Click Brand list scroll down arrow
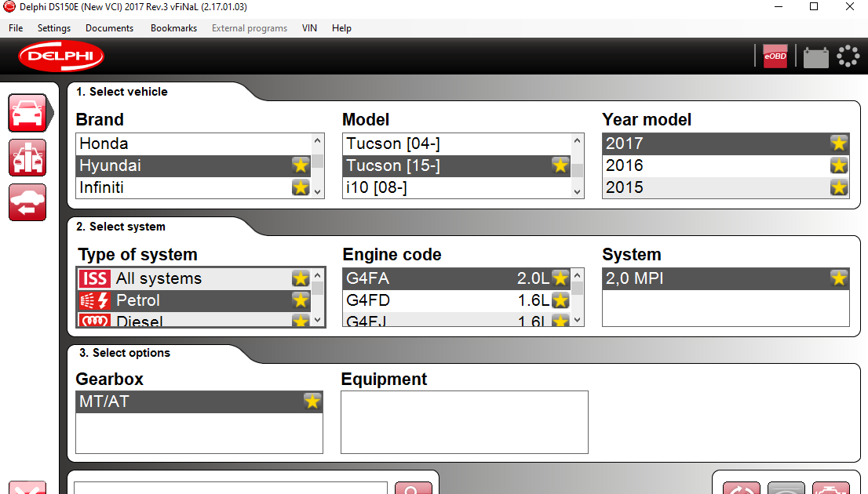The height and width of the screenshot is (494, 868). point(317,191)
